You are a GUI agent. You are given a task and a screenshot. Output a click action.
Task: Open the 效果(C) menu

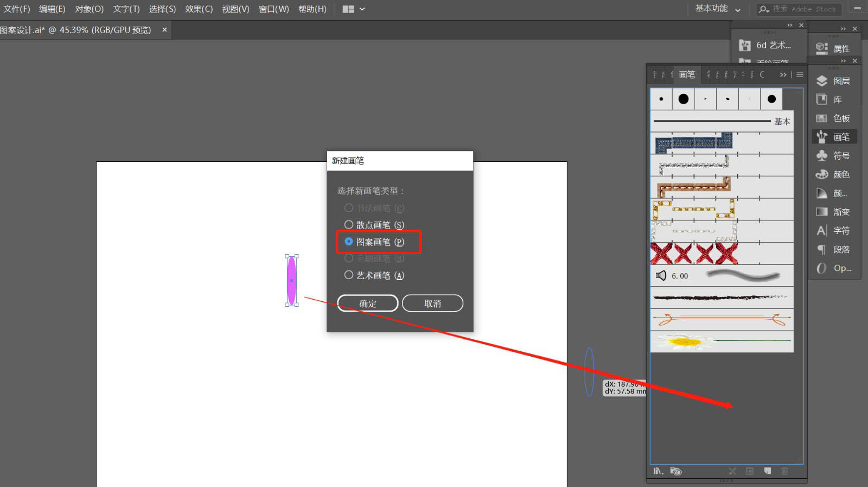199,9
